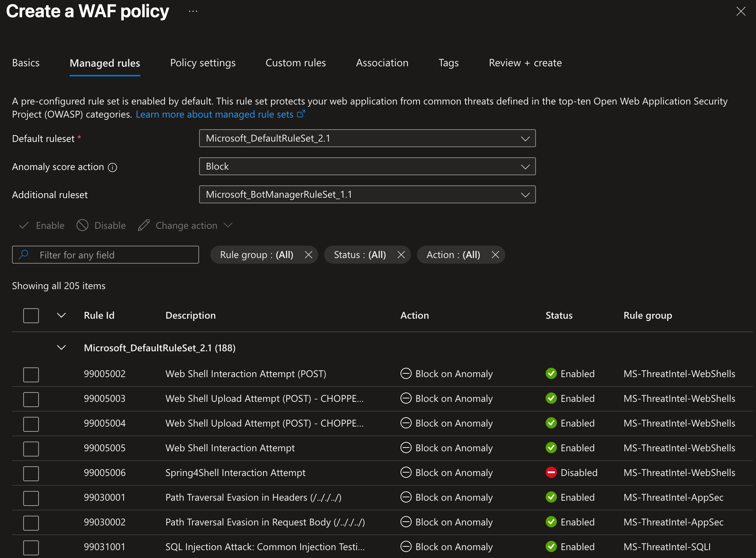Clear the Status filter using X
Screen dimensions: 756x558
click(x=401, y=255)
